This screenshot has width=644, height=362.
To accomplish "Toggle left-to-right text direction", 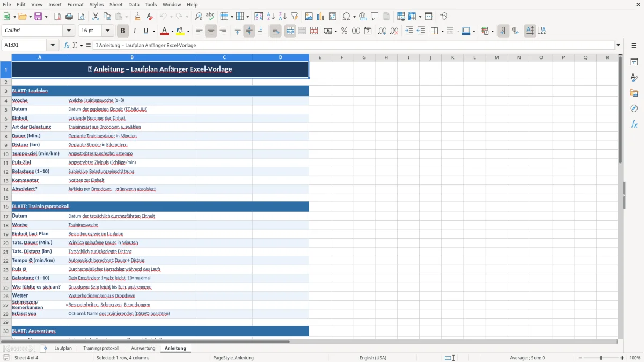I will click(x=503, y=31).
